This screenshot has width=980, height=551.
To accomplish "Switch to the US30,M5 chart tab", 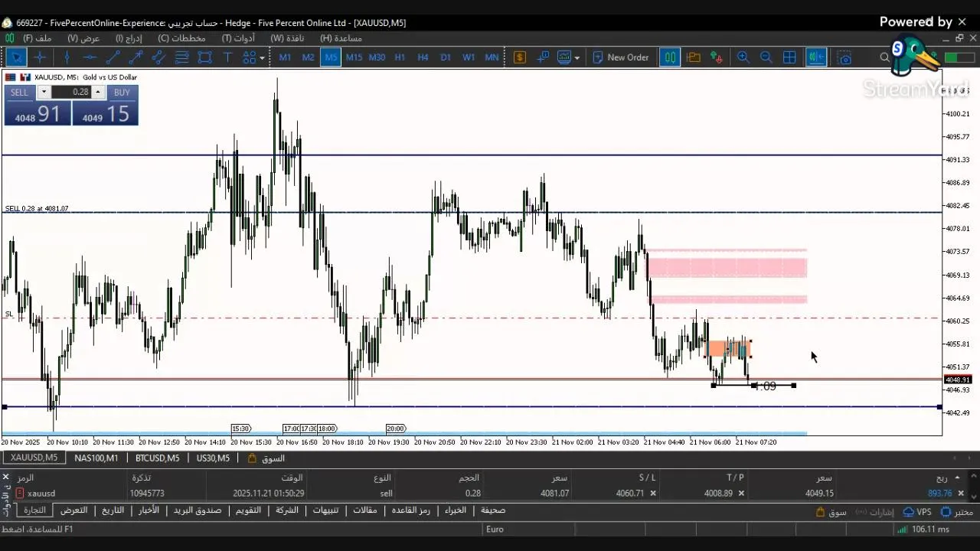I will 213,458.
